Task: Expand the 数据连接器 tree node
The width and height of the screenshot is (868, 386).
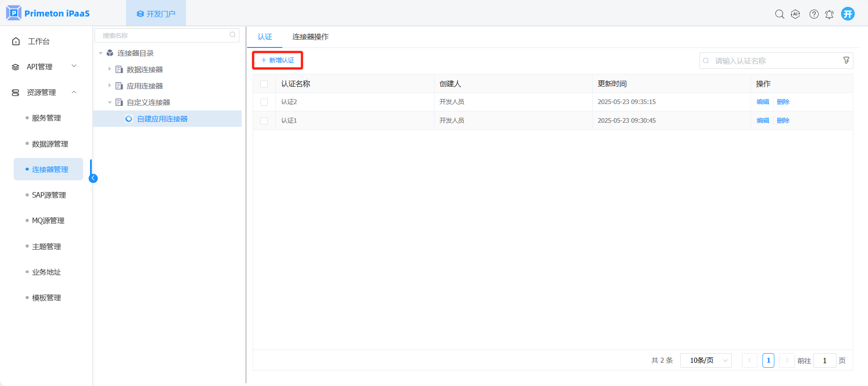Action: click(x=110, y=69)
